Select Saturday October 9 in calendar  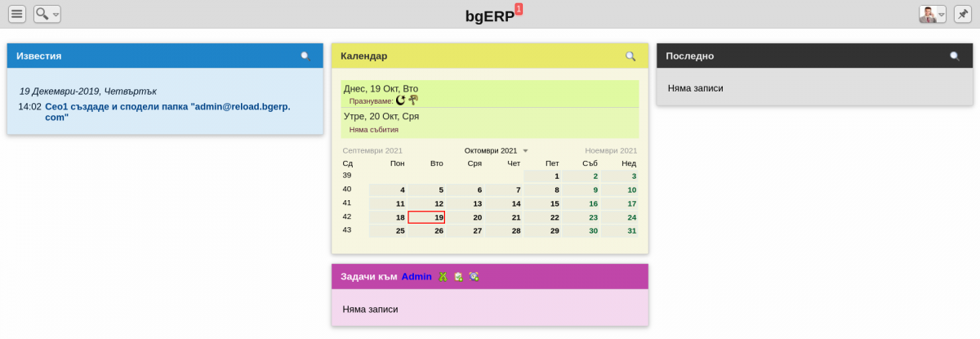pyautogui.click(x=581, y=190)
